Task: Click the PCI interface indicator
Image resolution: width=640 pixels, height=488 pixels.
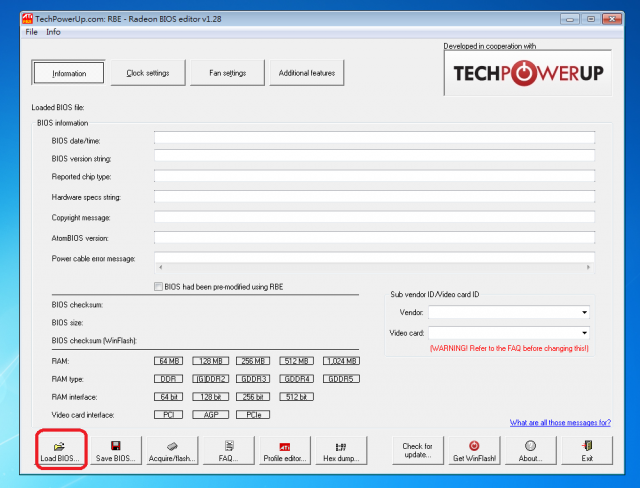Action: click(x=169, y=415)
